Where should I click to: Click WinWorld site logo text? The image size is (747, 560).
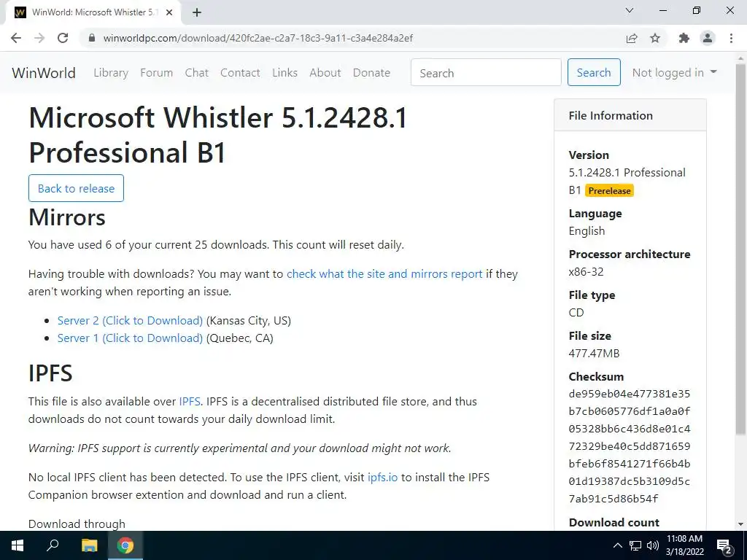[x=44, y=73]
